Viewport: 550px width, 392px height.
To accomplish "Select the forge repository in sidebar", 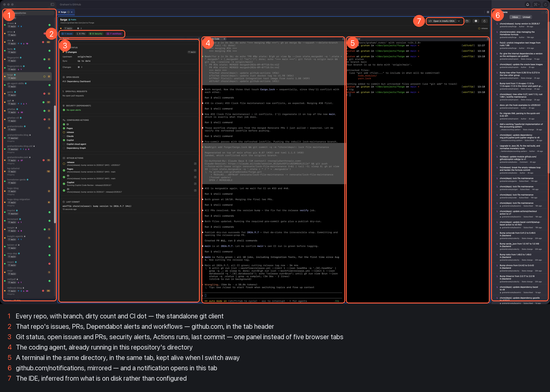I will (x=28, y=76).
